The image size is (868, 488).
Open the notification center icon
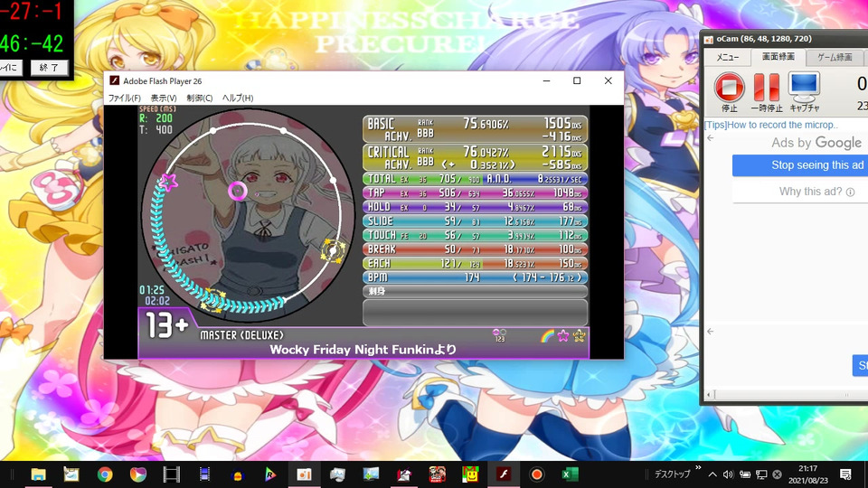click(845, 474)
